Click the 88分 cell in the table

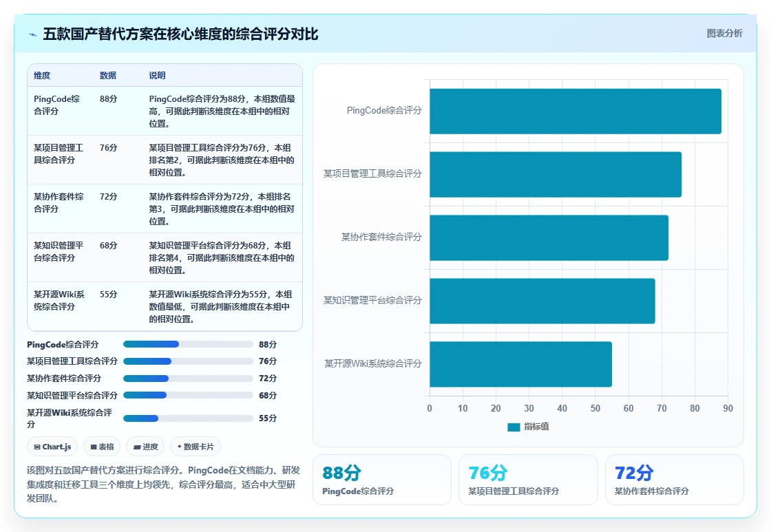click(108, 99)
